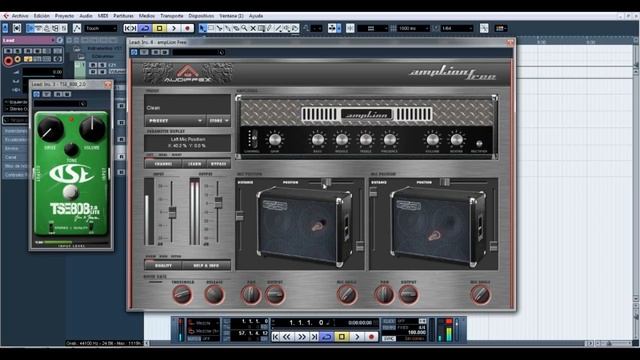Screen dimensions: 640x360
Task: Click rewind in the bottom transport panel
Action: click(x=287, y=337)
